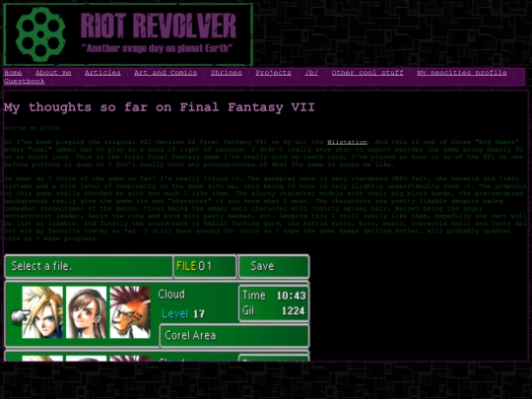This screenshot has height=399, width=532.
Task: Click the green revolver cylinder logo
Action: point(40,34)
